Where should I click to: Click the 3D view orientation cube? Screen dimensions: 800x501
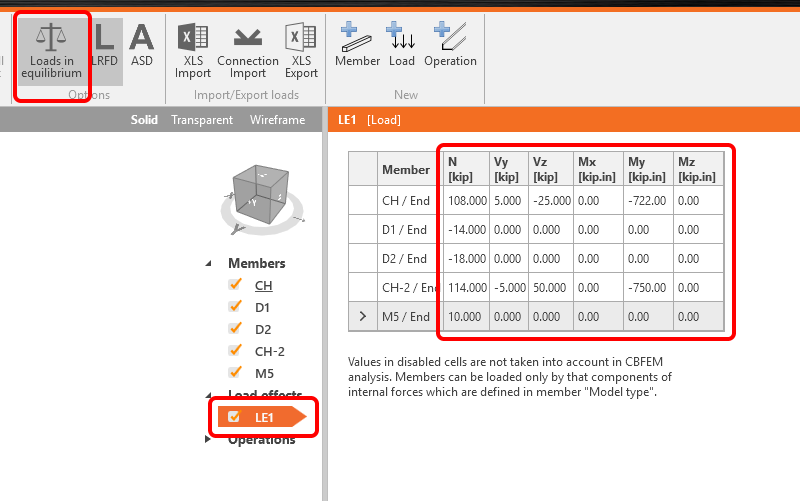261,195
